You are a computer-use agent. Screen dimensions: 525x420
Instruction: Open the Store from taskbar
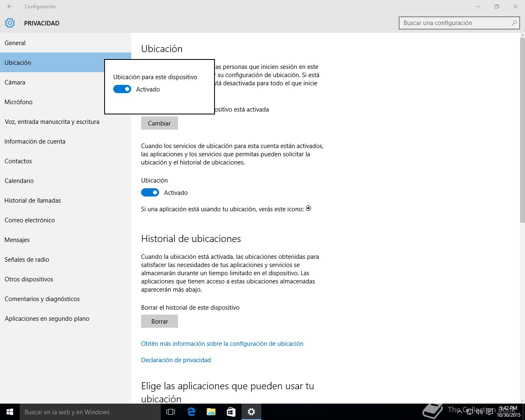coord(231,412)
